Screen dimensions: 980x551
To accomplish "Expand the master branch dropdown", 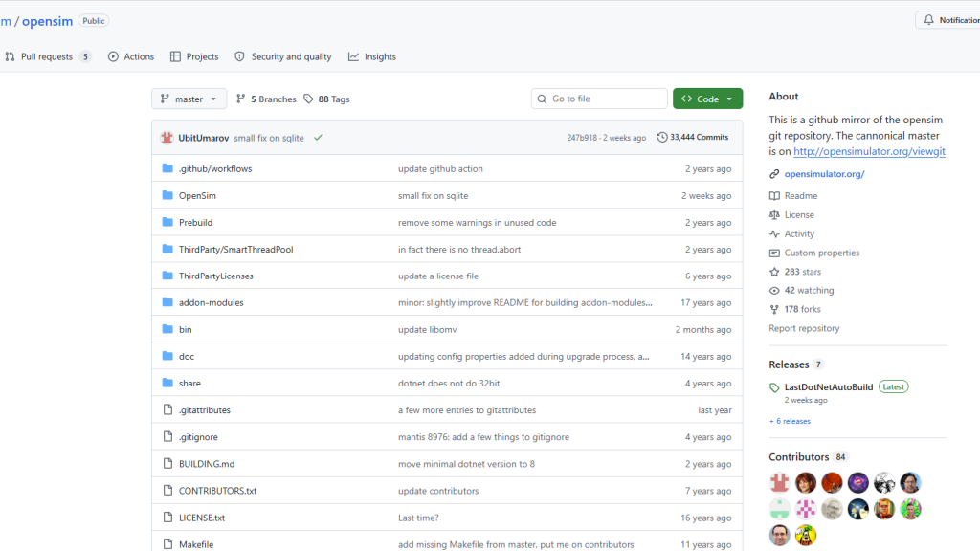I will [x=189, y=99].
